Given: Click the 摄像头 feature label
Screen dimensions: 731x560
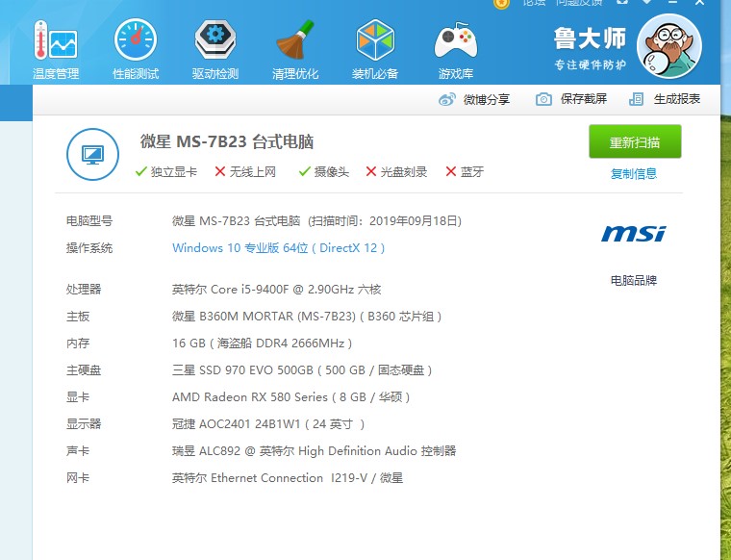Looking at the screenshot, I should (x=332, y=172).
